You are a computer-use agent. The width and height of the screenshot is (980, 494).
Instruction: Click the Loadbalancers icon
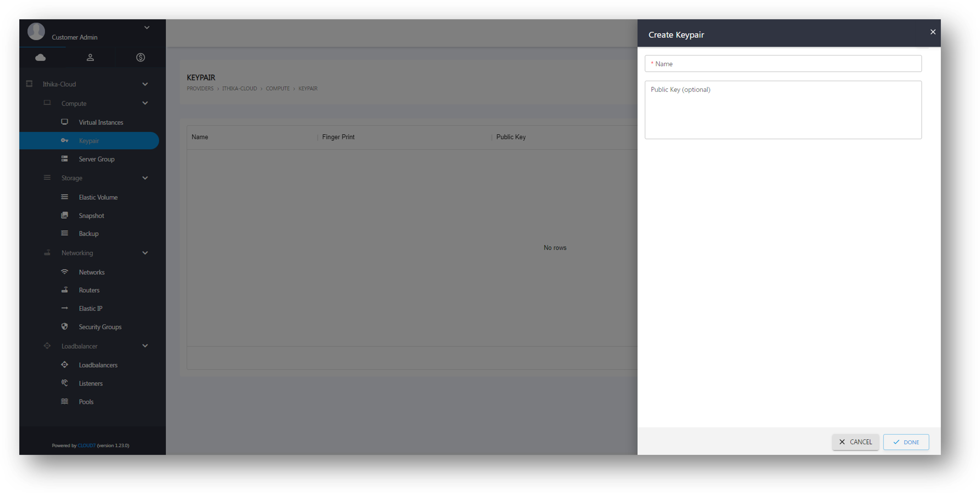(65, 365)
